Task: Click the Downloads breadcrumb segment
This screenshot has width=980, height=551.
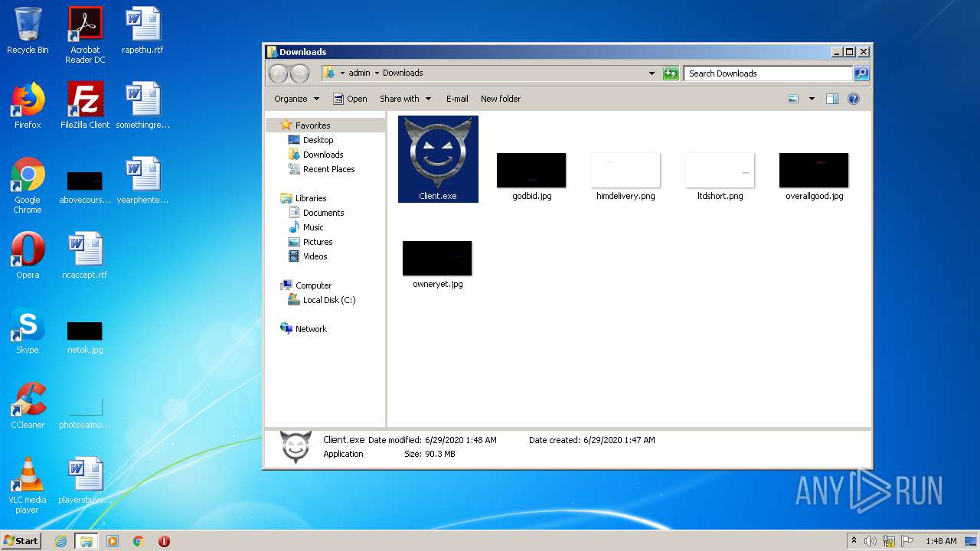Action: [x=403, y=73]
